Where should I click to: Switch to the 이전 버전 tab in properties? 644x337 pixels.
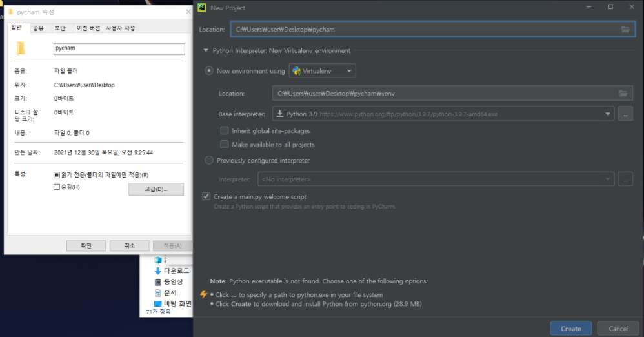(88, 28)
